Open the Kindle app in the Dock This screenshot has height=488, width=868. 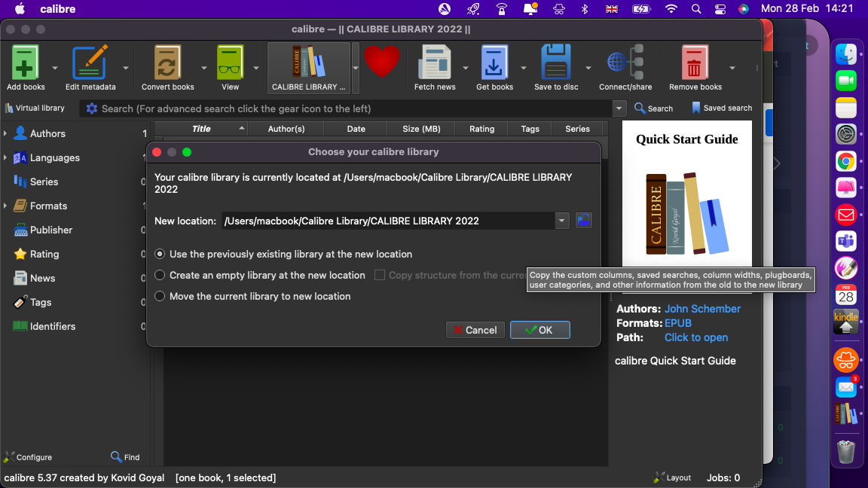[846, 322]
